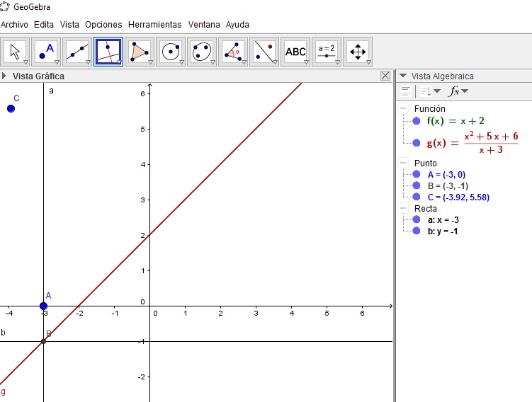Select the Move Graphics View tool

(x=358, y=52)
